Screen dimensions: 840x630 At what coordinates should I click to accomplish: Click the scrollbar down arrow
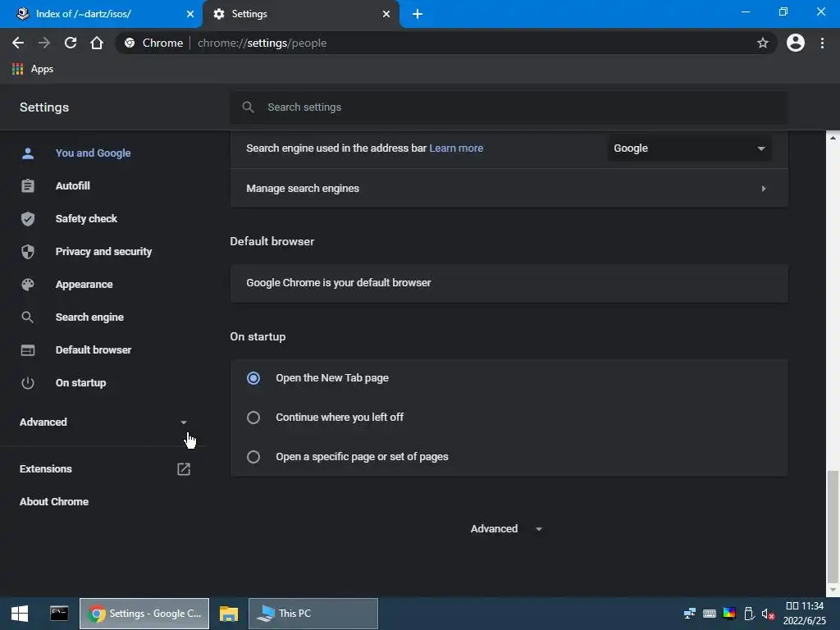pyautogui.click(x=833, y=591)
